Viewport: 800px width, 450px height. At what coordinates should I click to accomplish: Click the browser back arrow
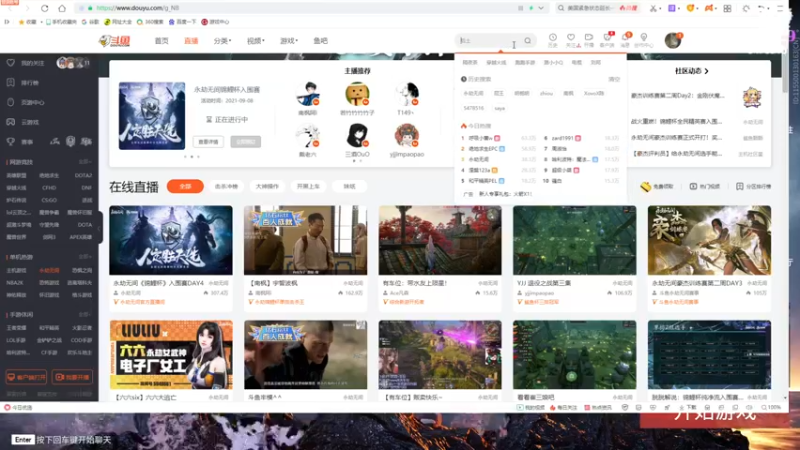[12, 8]
